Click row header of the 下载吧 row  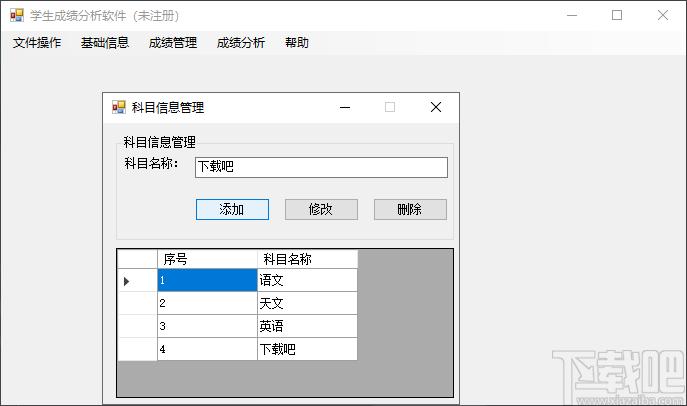(138, 349)
